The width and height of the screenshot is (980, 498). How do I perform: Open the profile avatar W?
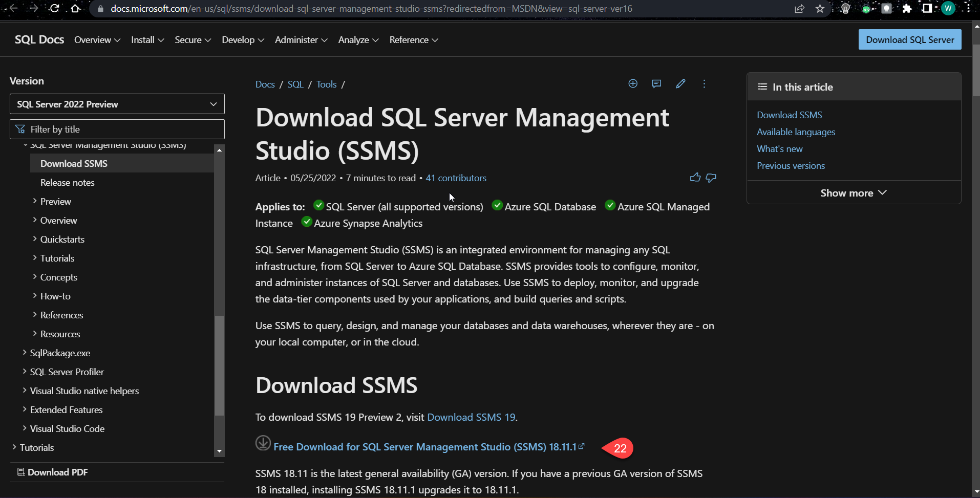pos(948,9)
